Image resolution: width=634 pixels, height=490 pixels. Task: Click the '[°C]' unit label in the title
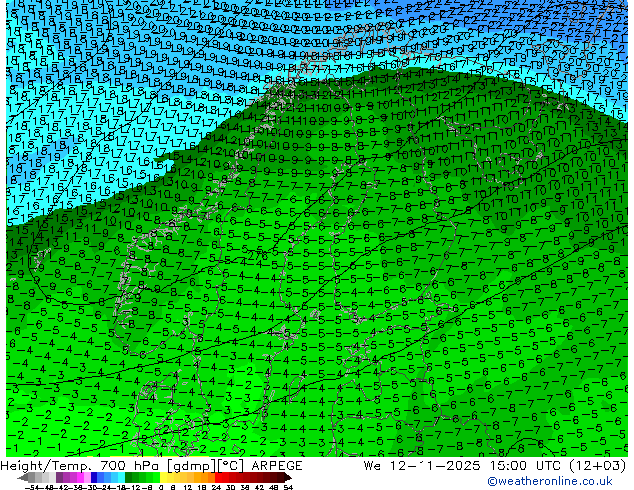(x=231, y=466)
